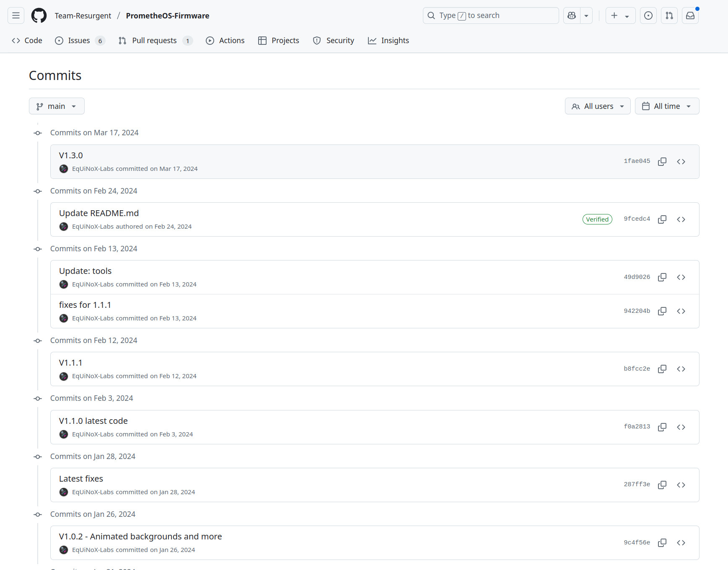The height and width of the screenshot is (570, 728).
Task: Focus the Type to search field
Action: [491, 15]
